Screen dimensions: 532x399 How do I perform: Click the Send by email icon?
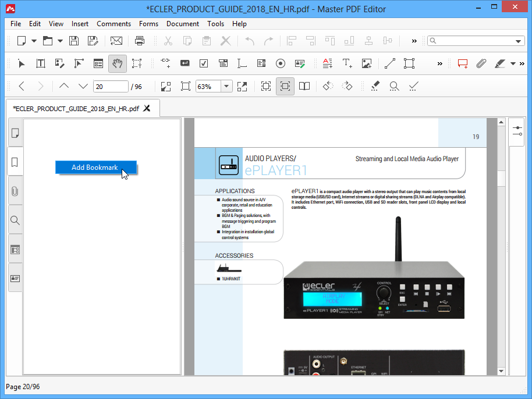pos(116,41)
